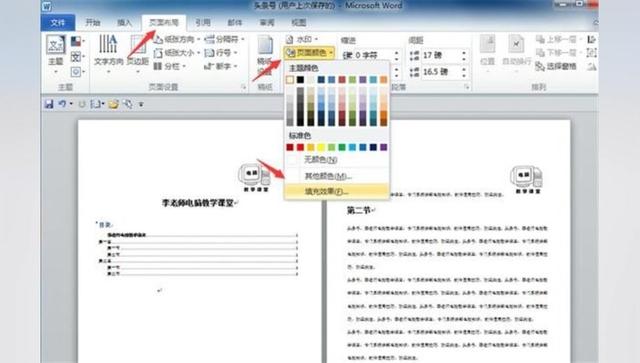The width and height of the screenshot is (640, 363).
Task: Open the paragraph dialog launcher in ribbon
Action: click(467, 87)
